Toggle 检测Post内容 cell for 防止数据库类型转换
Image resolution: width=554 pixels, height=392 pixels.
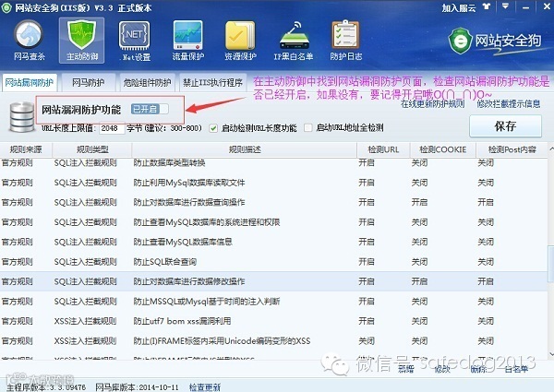point(486,162)
